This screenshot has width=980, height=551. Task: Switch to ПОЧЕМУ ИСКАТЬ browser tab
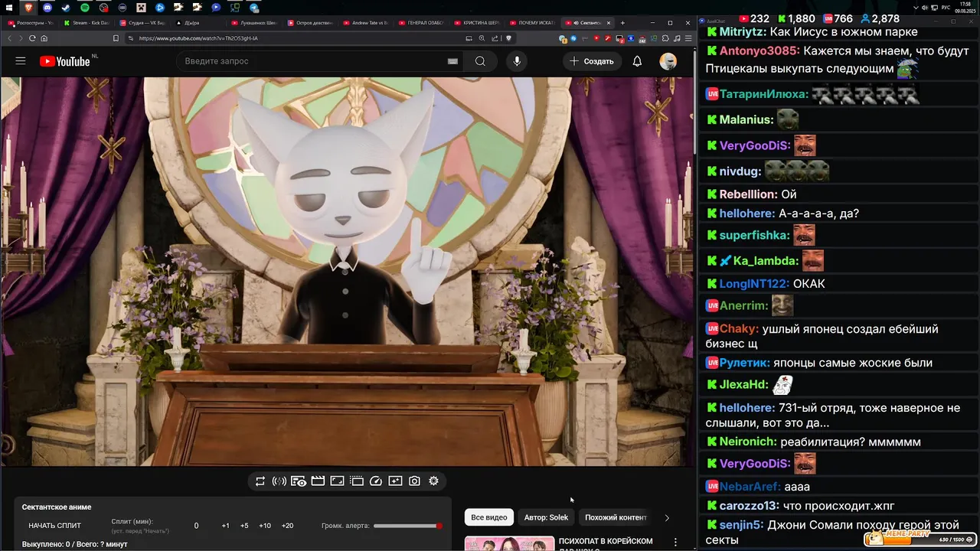click(x=533, y=23)
